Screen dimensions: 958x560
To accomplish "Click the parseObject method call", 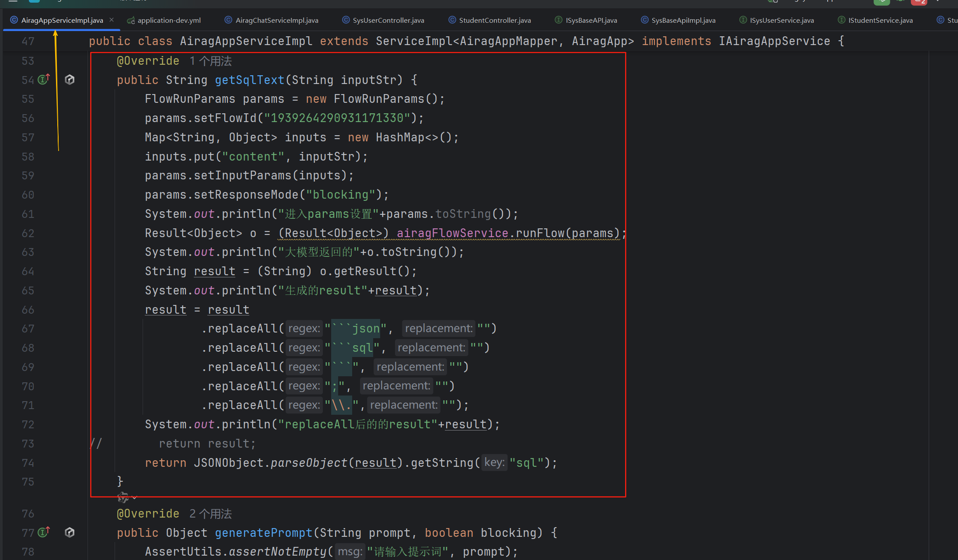I will pos(309,463).
